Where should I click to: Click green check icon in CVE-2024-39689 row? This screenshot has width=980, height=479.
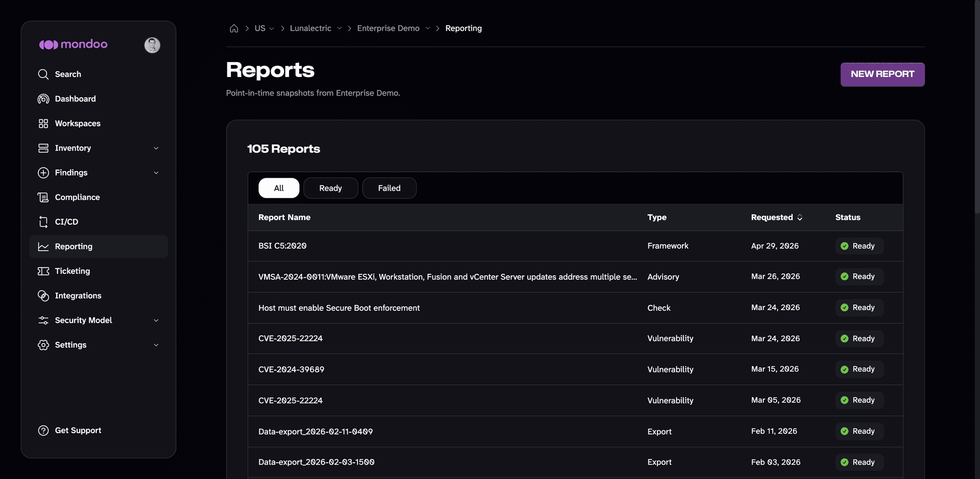845,369
